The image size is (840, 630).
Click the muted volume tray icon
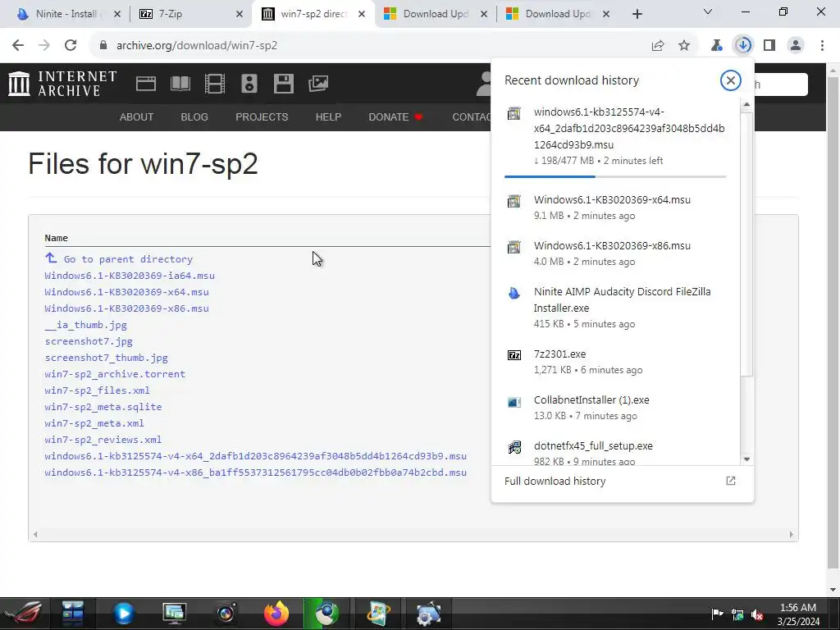coord(757,614)
